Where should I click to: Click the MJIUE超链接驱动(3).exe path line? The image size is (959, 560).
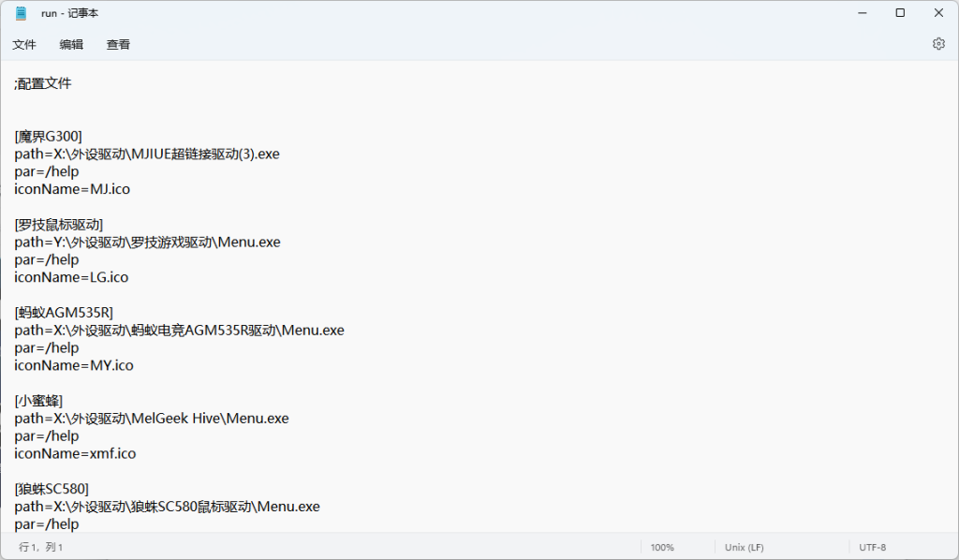(147, 155)
